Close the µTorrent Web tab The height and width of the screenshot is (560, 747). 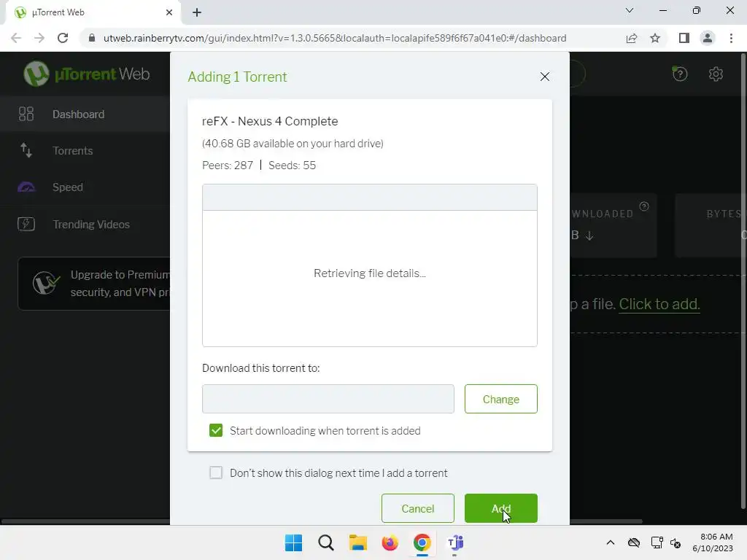pos(169,12)
